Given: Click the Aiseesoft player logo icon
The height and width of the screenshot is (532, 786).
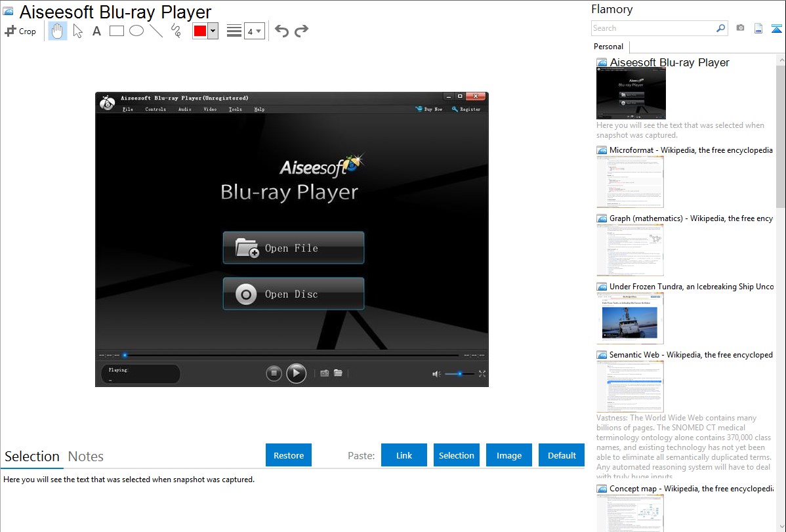Looking at the screenshot, I should click(108, 102).
